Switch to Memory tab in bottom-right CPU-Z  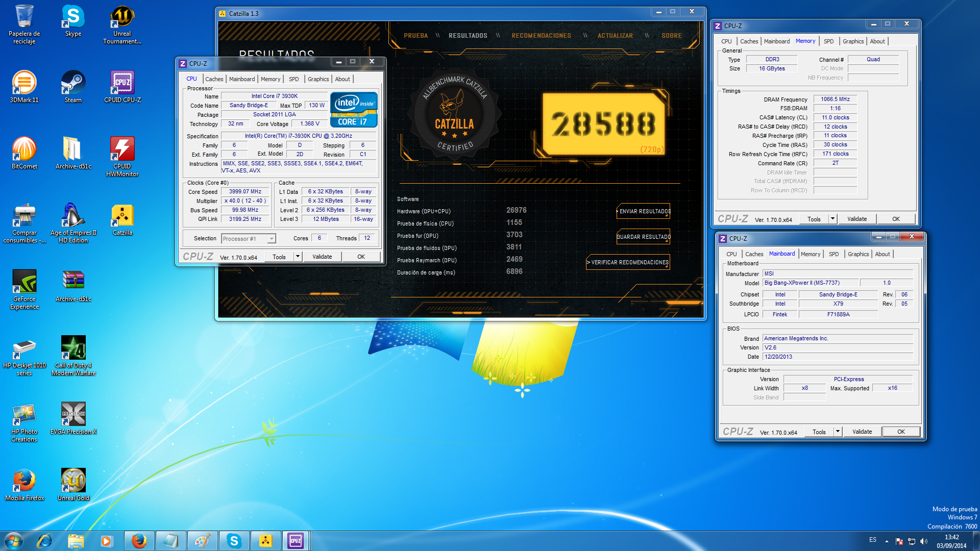point(810,254)
